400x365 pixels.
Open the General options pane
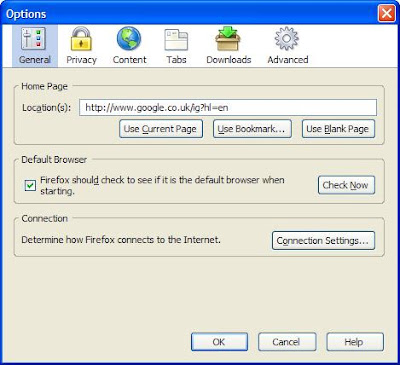35,46
